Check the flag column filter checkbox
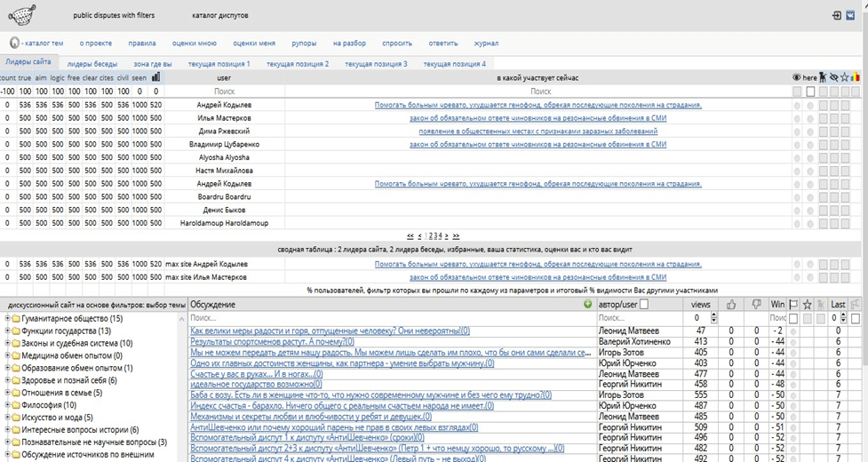Viewport: 868px width, 462px height. 794,317
